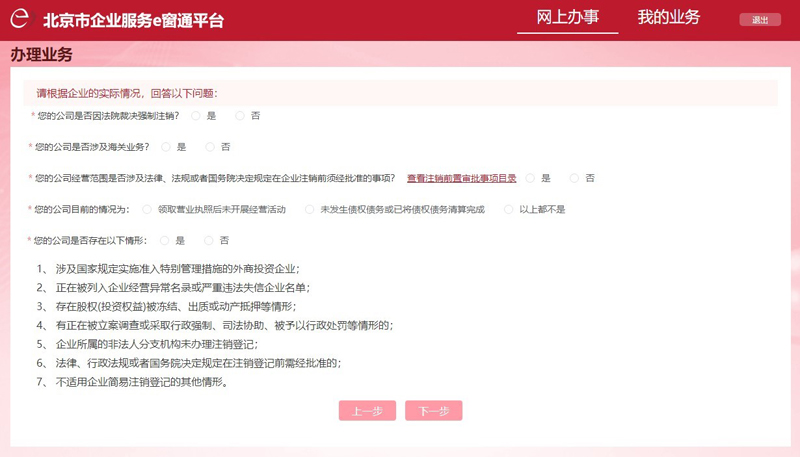Open 查看注销前置审批事项目录 link
Image resolution: width=800 pixels, height=457 pixels.
(461, 178)
